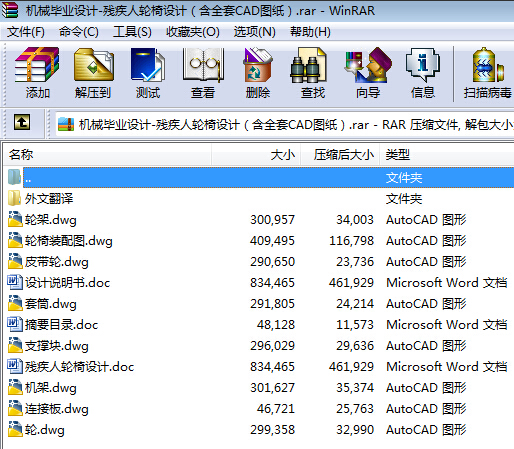Select file name 轮架.dwg
The image size is (514, 449).
tap(51, 220)
